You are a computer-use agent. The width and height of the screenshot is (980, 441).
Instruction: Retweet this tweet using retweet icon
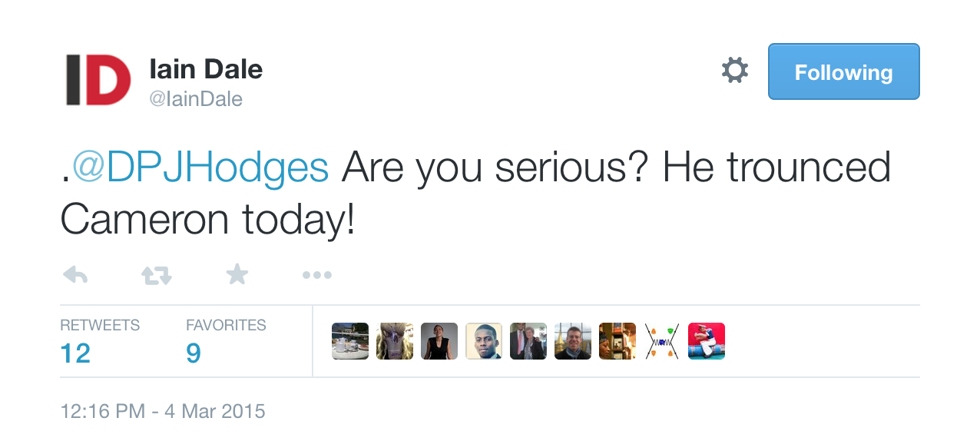(x=157, y=275)
